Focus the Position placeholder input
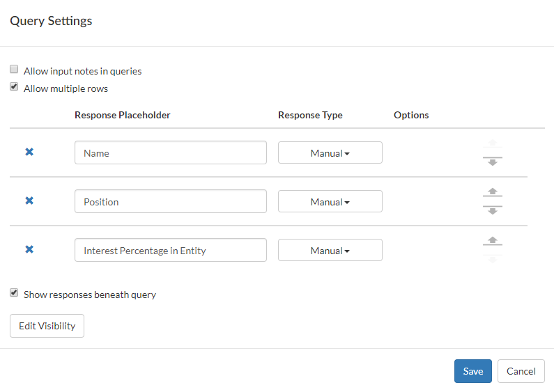The height and width of the screenshot is (392, 554). (x=170, y=202)
